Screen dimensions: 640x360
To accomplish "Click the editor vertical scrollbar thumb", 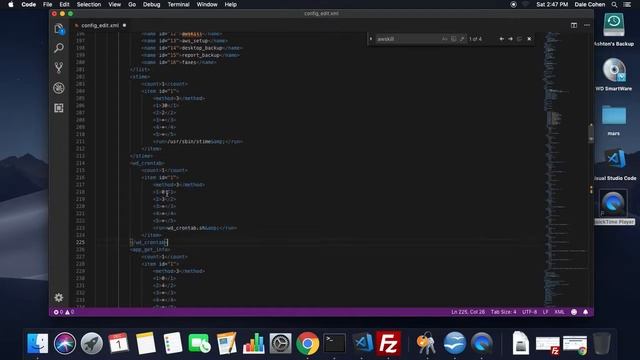I will [x=591, y=133].
